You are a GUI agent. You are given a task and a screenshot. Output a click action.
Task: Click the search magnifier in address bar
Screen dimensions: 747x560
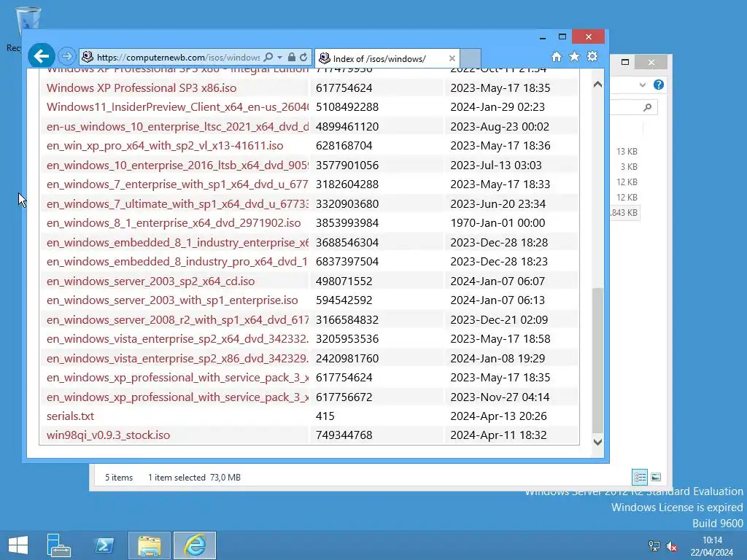pyautogui.click(x=268, y=57)
